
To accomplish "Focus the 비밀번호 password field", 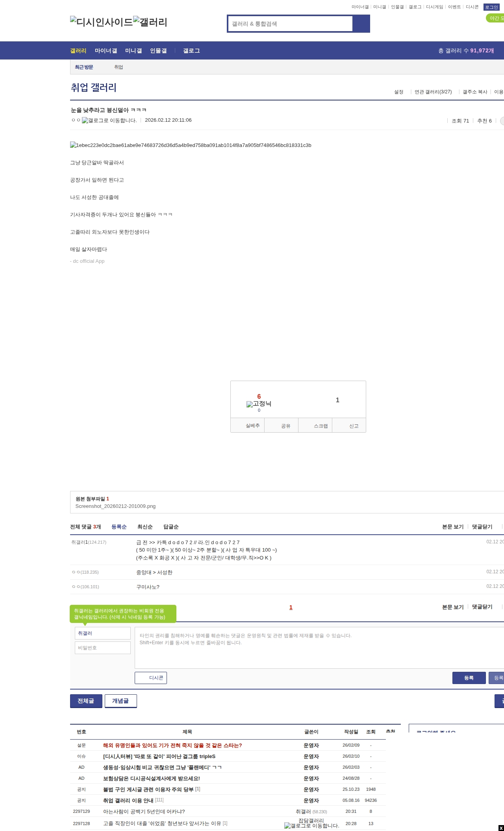I will coord(103,648).
